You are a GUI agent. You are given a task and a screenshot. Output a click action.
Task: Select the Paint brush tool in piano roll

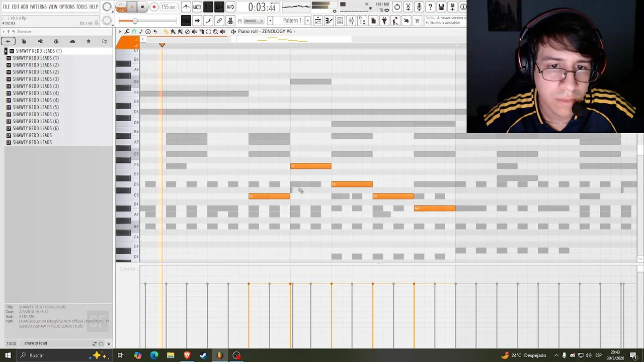tap(173, 32)
